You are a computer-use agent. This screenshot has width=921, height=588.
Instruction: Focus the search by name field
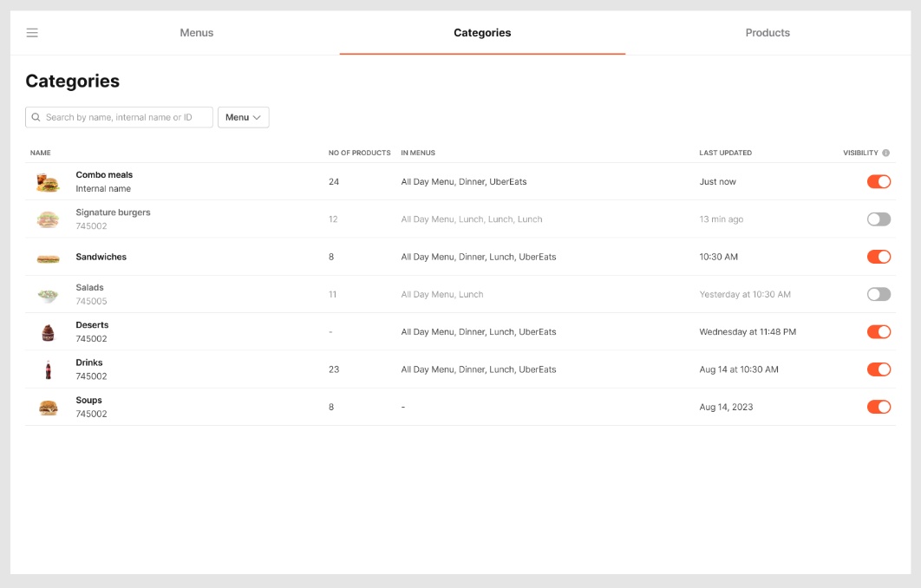coord(119,117)
